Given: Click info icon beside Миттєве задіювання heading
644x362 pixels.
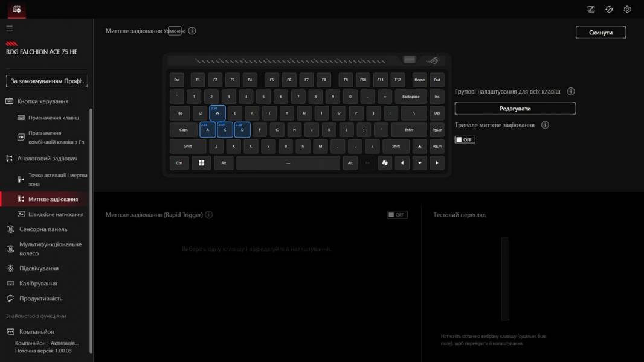Looking at the screenshot, I should point(192,31).
